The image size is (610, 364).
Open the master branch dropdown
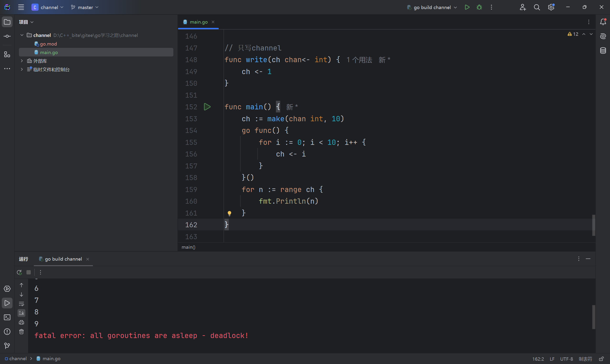85,7
